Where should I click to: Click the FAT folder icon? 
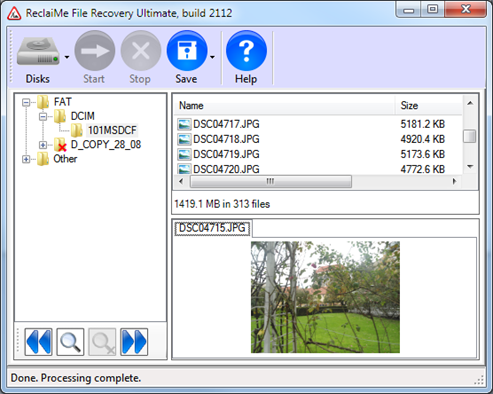43,102
